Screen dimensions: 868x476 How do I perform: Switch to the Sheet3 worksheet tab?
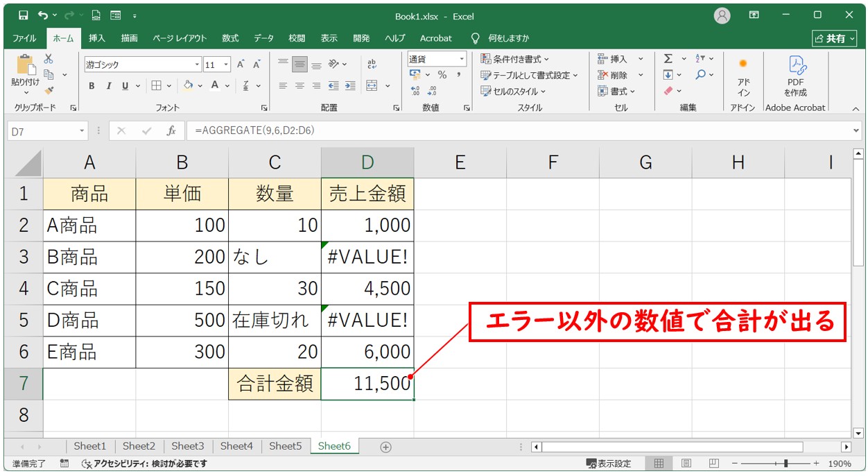click(x=187, y=446)
